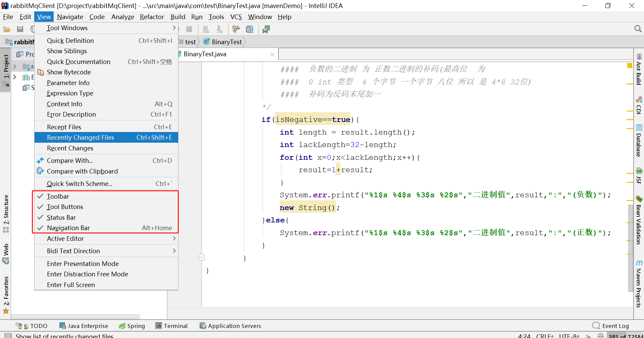The height and width of the screenshot is (338, 644).
Task: Change the UTF-8 file encoding in status bar
Action: 569,336
